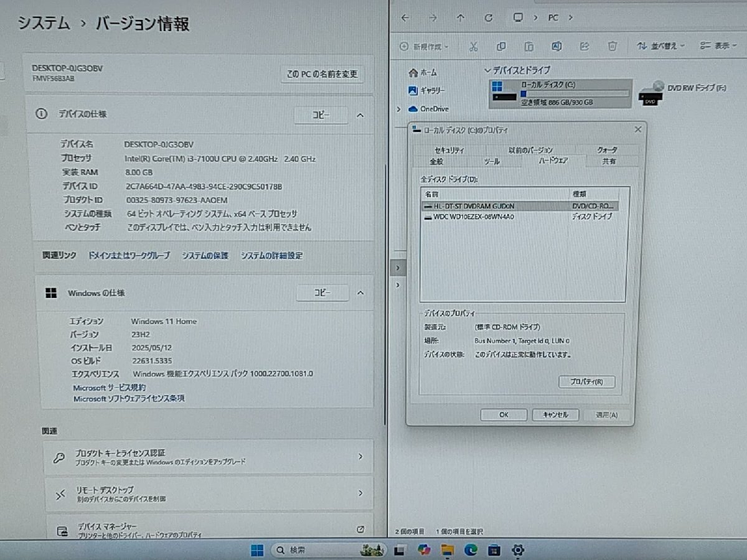747x560 pixels.
Task: Click the プロパティ(R) button in the dialog
Action: [x=586, y=381]
